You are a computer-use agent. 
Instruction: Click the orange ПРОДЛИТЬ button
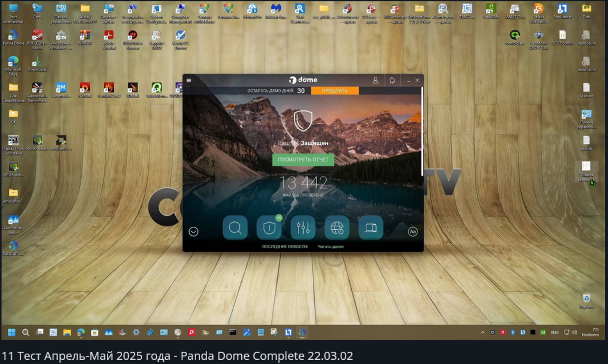(335, 91)
